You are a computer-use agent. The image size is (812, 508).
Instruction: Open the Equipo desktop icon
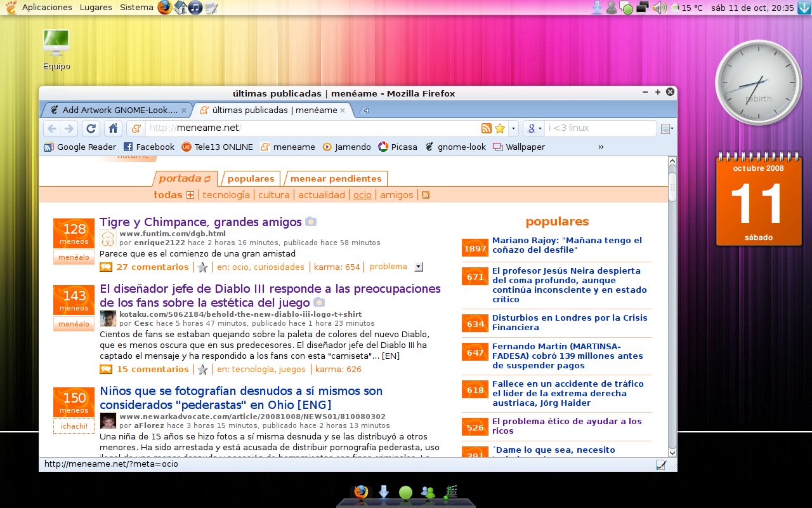[56, 50]
